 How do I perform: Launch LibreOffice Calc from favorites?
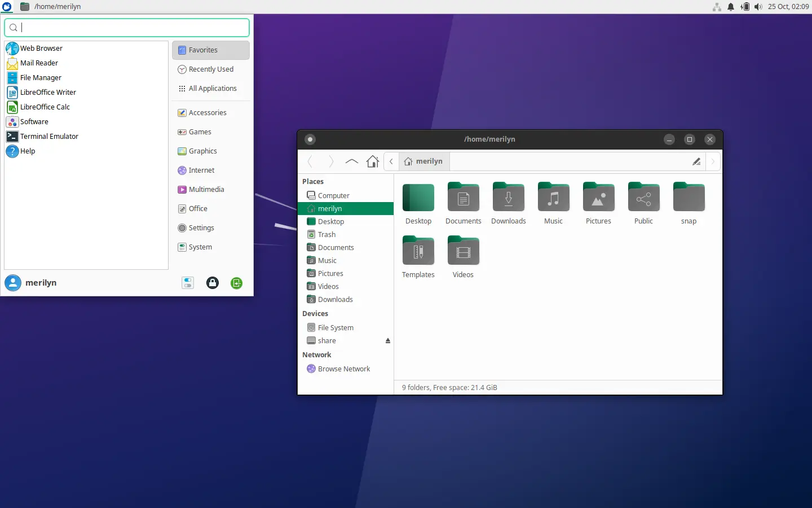click(x=45, y=107)
